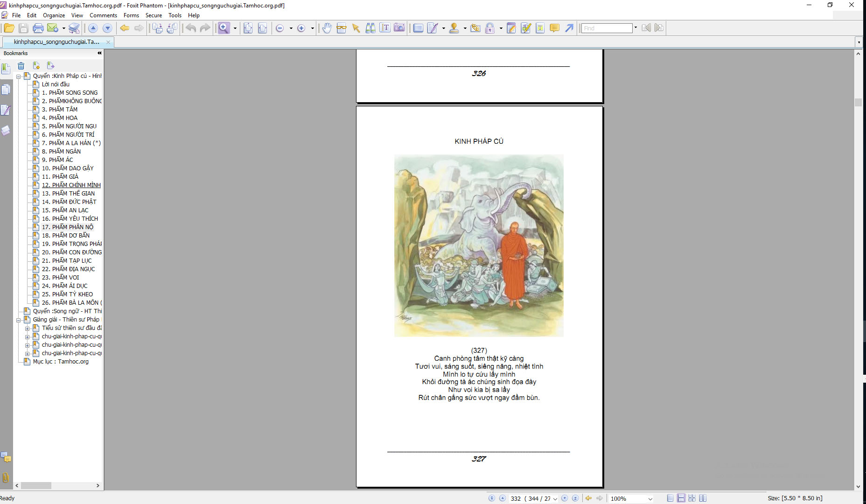Open dropdown next to stamp tool
The height and width of the screenshot is (504, 866).
pyautogui.click(x=465, y=28)
